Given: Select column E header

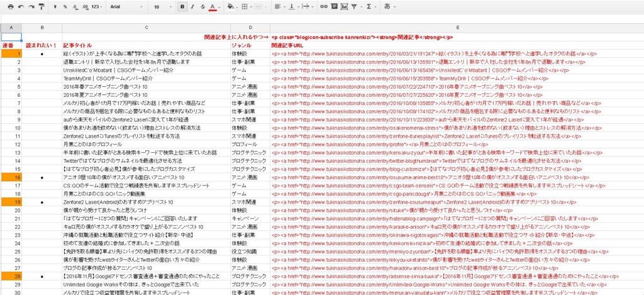Looking at the screenshot, I should (x=457, y=28).
